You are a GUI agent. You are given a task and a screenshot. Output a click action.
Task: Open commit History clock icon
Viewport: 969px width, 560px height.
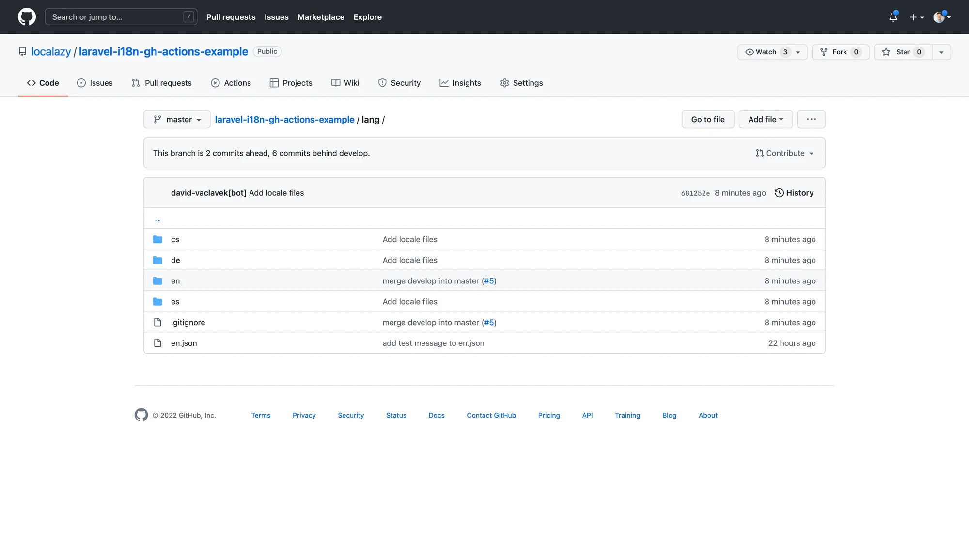tap(779, 193)
